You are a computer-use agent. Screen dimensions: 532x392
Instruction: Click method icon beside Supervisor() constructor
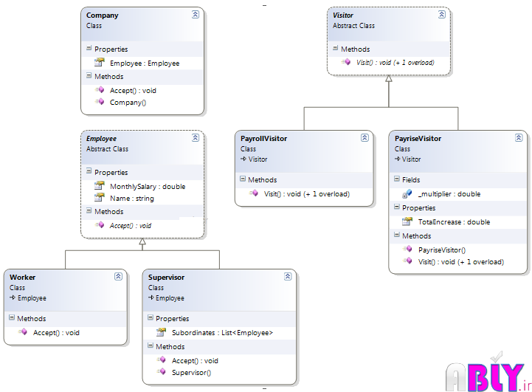click(x=161, y=371)
